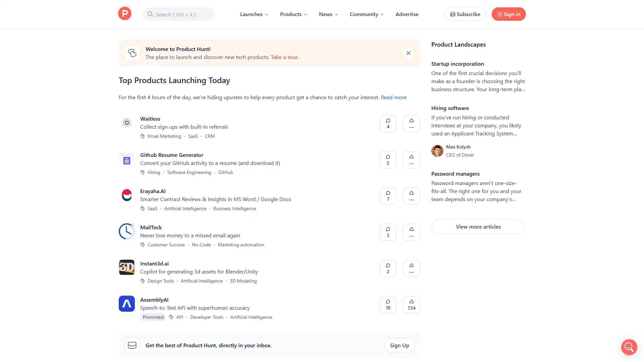The image size is (644, 362).
Task: Upvote Erayaha.AI
Action: click(412, 196)
